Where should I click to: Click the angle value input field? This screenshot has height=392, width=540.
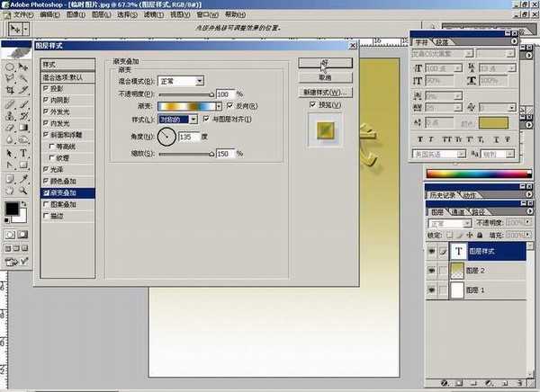189,138
